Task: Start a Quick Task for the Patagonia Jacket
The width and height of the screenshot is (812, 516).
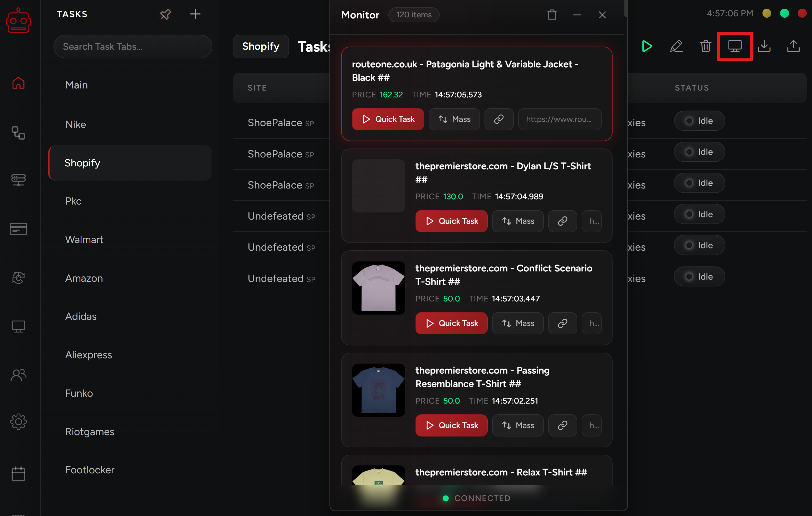Action: click(388, 119)
